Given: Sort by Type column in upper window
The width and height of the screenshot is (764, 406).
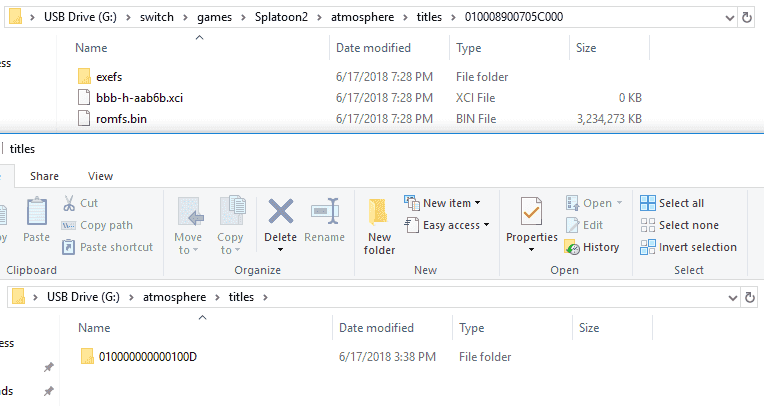Looking at the screenshot, I should tap(469, 48).
